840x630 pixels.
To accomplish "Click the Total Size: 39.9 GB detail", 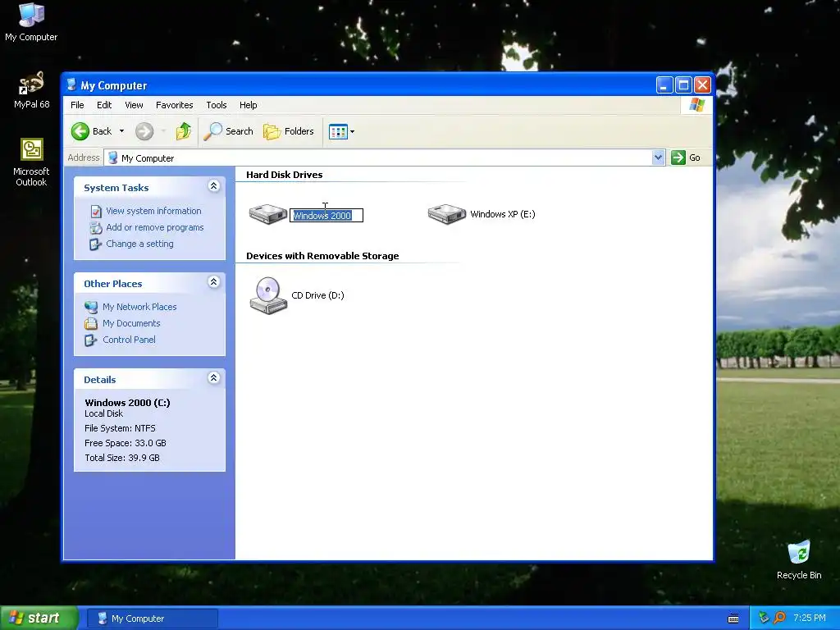I will (122, 458).
